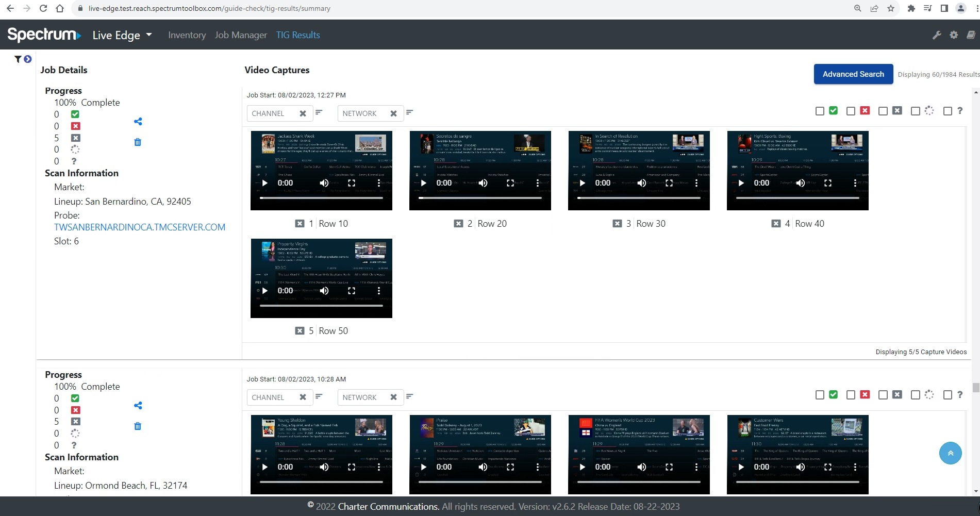Reload the page in the browser
Image resolution: width=980 pixels, height=516 pixels.
tap(43, 8)
